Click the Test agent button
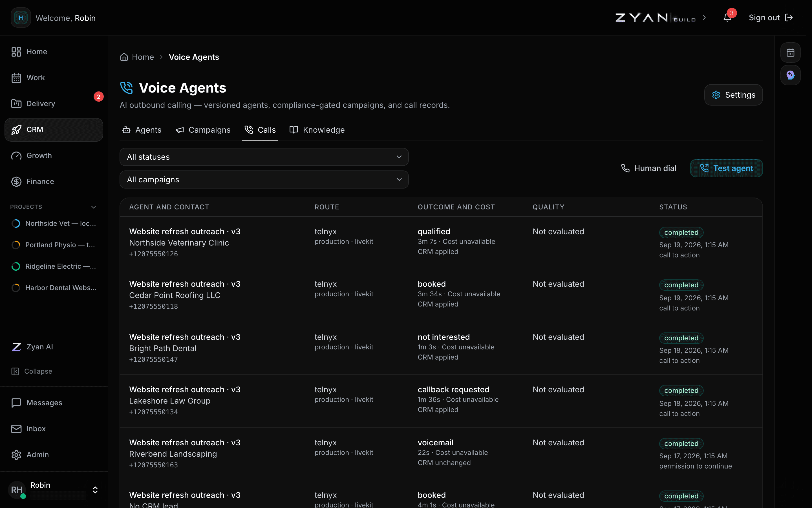 click(727, 168)
